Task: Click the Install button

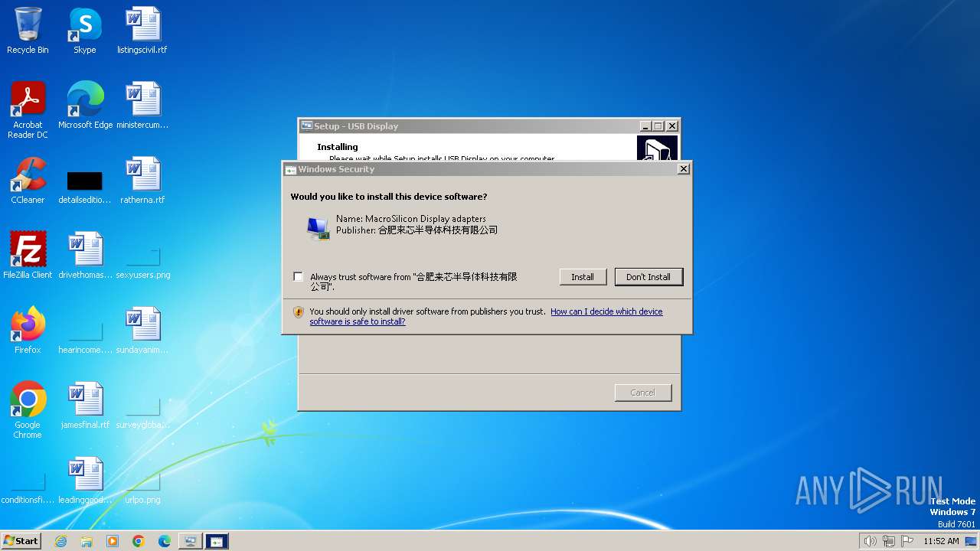Action: click(x=583, y=277)
